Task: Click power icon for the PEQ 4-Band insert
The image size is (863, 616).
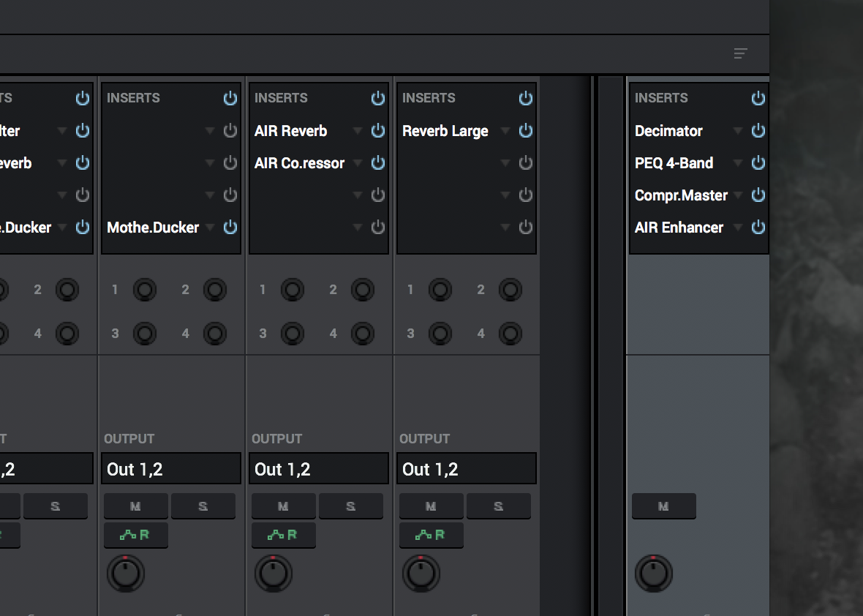Action: tap(758, 163)
